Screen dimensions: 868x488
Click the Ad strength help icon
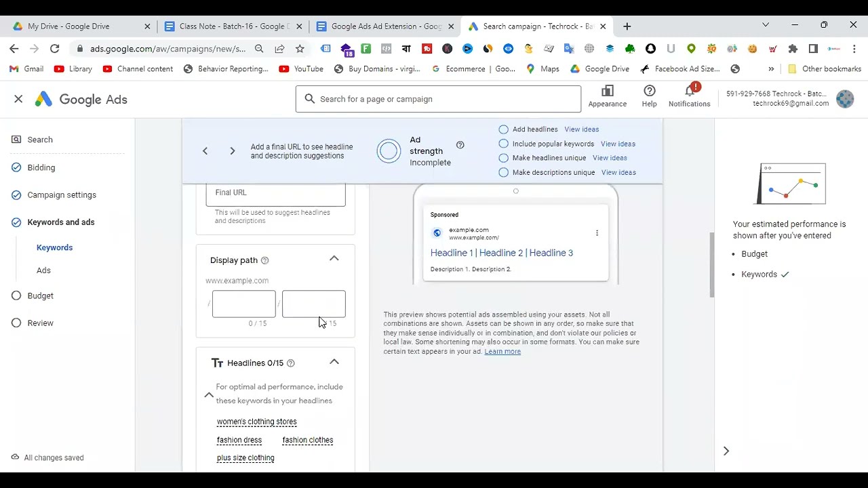(x=460, y=145)
